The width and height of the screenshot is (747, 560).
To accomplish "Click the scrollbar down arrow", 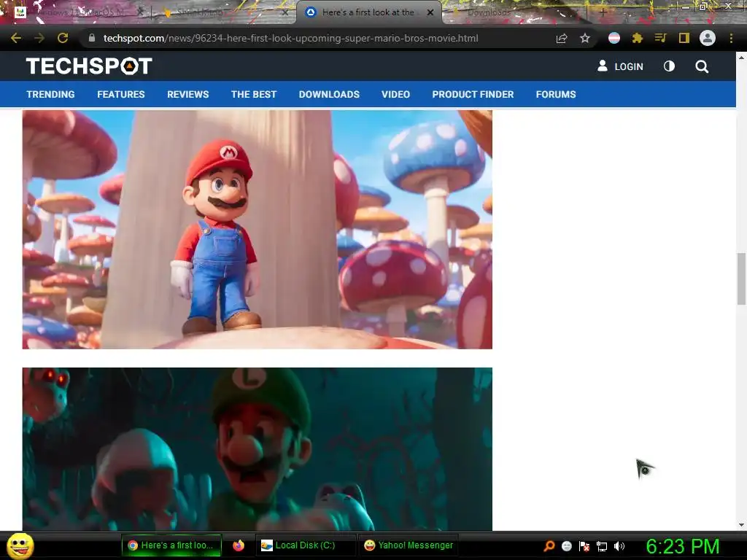I will [741, 525].
